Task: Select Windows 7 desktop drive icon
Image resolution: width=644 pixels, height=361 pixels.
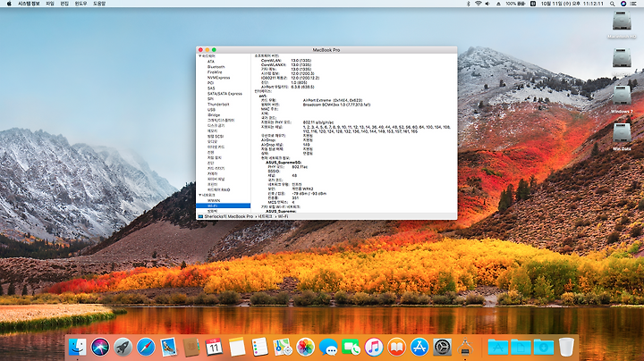Action: (622, 99)
